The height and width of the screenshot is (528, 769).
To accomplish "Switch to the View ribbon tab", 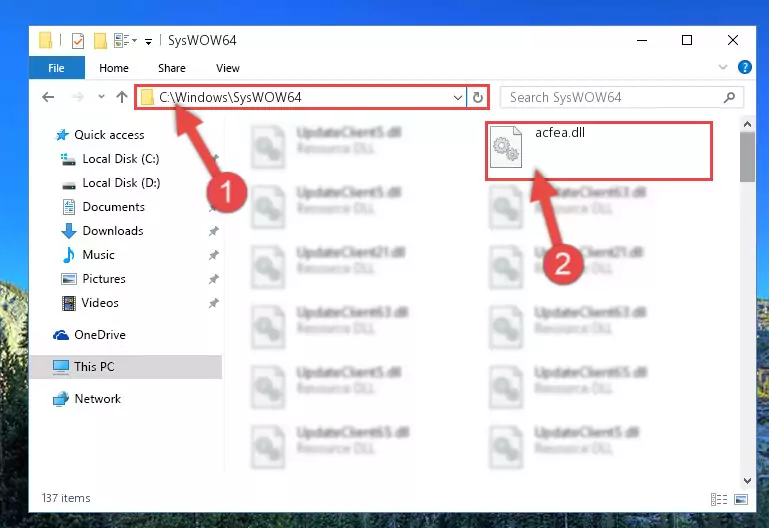I will pos(228,68).
